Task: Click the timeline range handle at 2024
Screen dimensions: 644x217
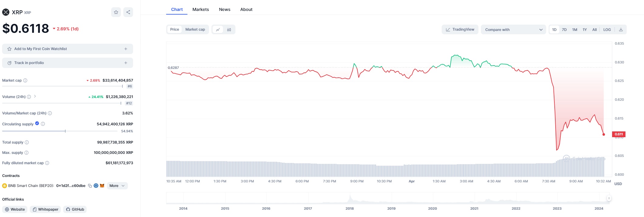Action: point(609,198)
